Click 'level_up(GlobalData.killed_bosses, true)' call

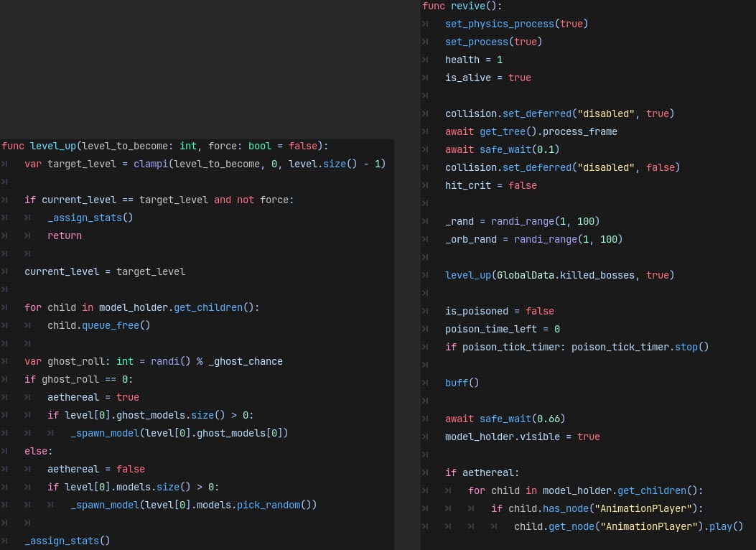click(560, 275)
